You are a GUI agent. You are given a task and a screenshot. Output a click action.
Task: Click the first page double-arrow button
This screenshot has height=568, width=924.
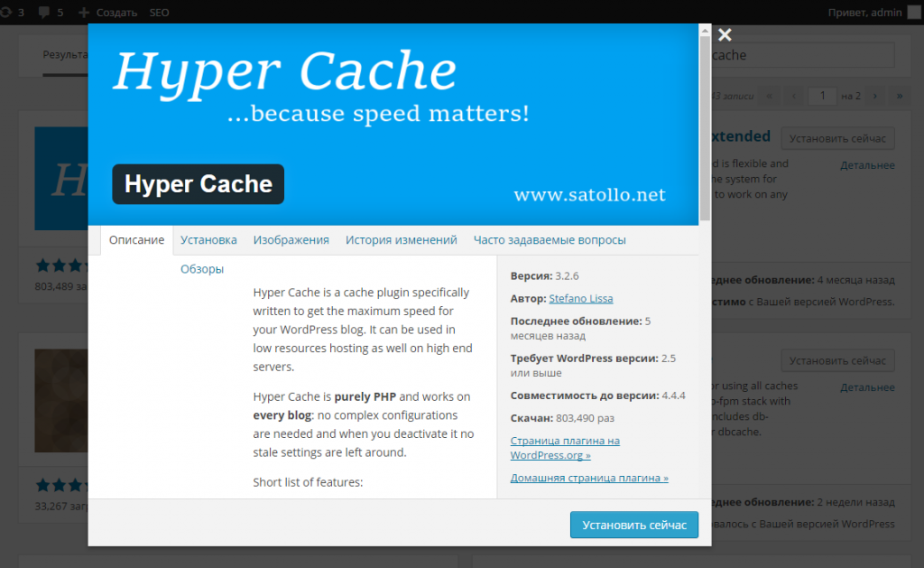tap(769, 96)
